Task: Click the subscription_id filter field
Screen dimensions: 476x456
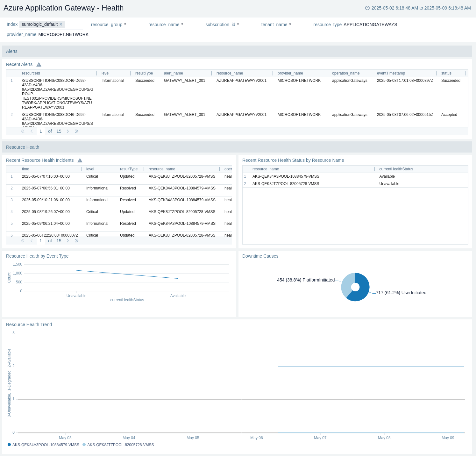Action: pyautogui.click(x=245, y=25)
